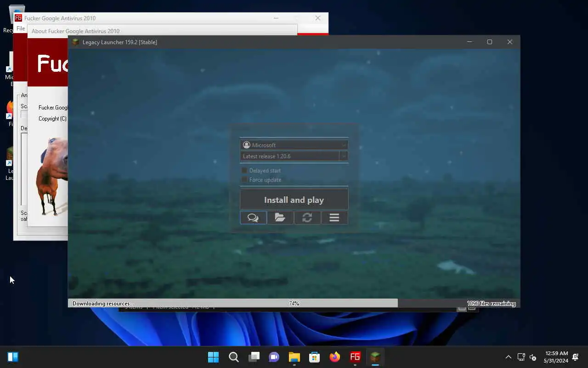Open the game folder icon button
The width and height of the screenshot is (588, 368).
tap(280, 218)
